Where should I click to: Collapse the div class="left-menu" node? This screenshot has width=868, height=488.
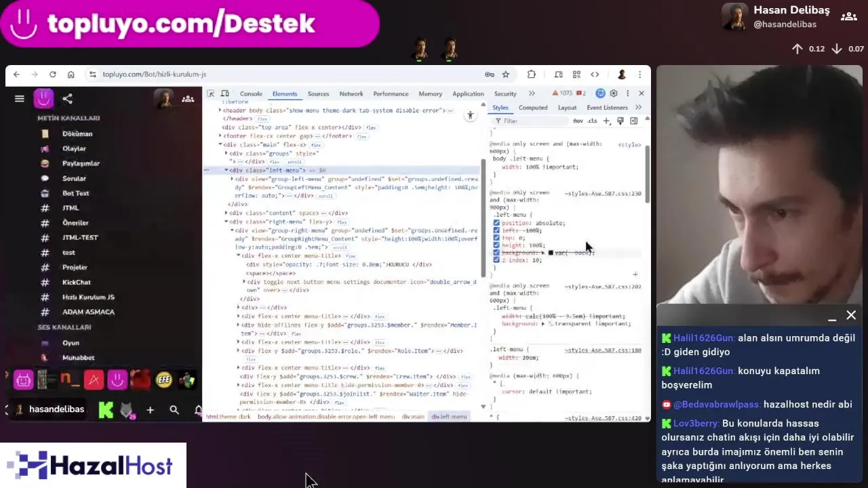pyautogui.click(x=226, y=170)
